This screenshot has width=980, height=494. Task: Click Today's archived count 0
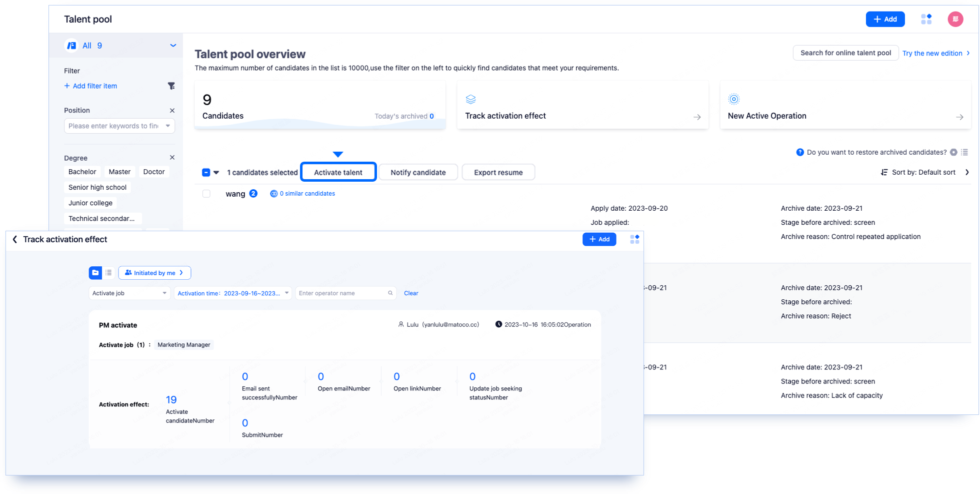coord(431,116)
